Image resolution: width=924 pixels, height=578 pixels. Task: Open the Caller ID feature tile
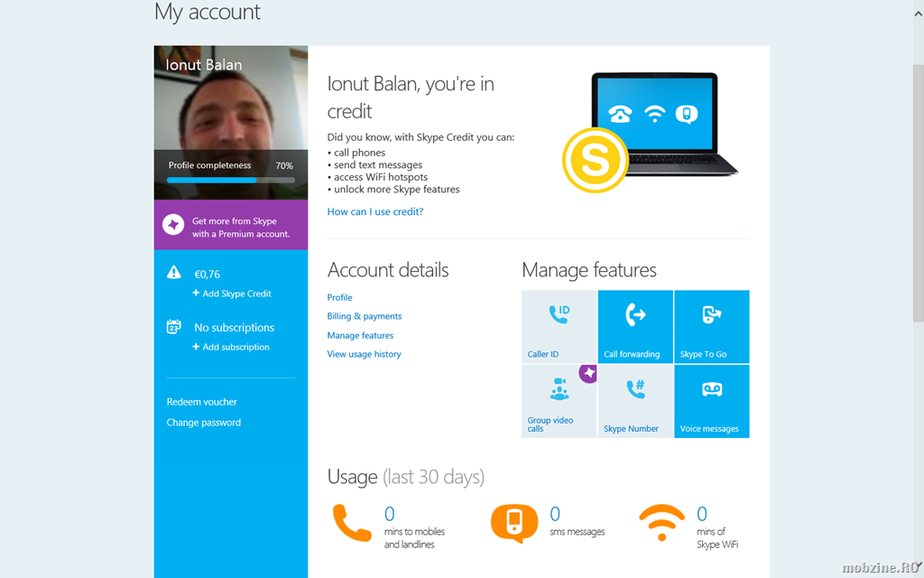559,326
